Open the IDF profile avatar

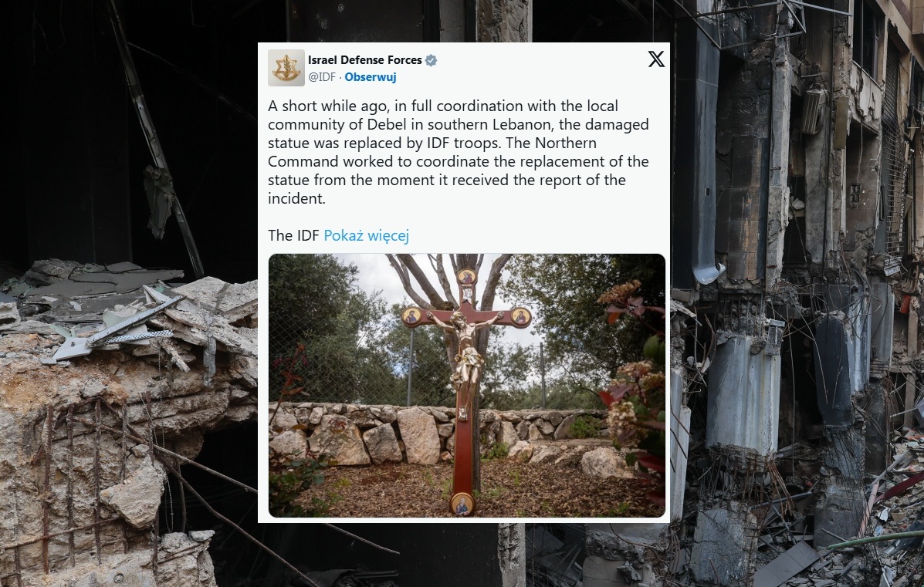(x=286, y=68)
